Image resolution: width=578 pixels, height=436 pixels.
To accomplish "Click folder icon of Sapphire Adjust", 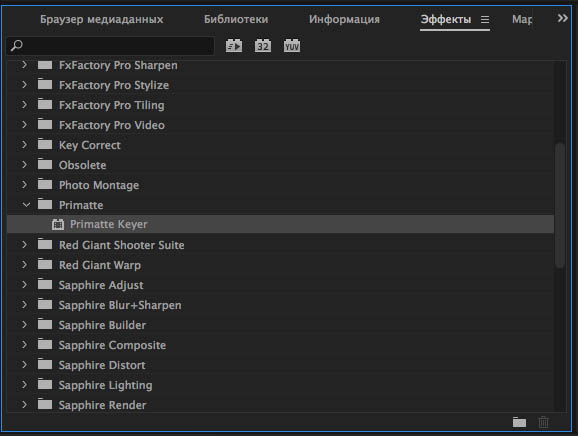I will pos(45,284).
